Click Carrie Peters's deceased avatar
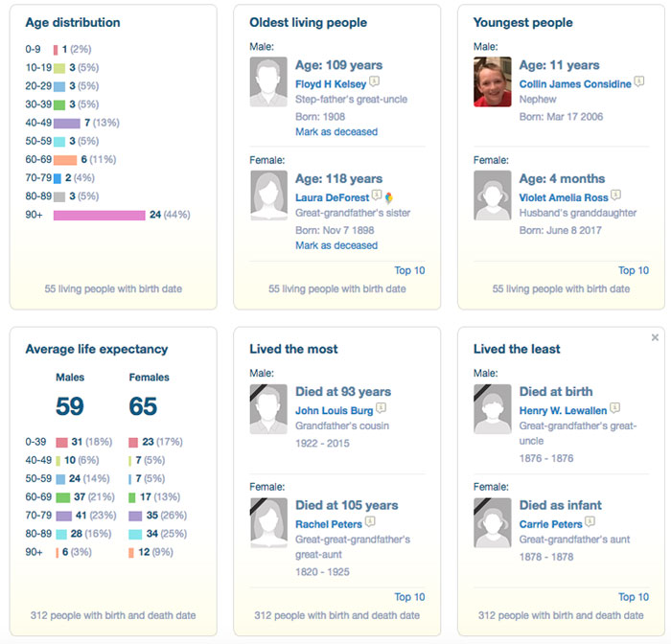This screenshot has height=644, width=671. [493, 523]
